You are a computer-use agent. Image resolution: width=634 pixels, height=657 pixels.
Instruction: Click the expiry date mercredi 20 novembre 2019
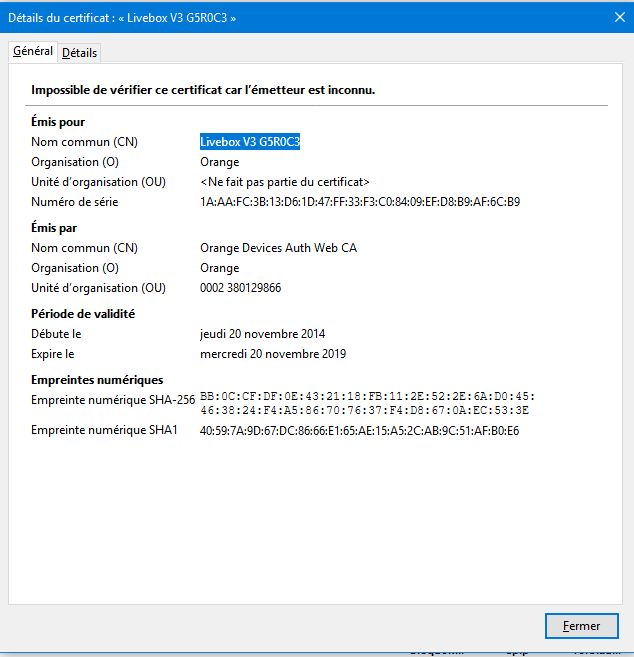(x=273, y=354)
